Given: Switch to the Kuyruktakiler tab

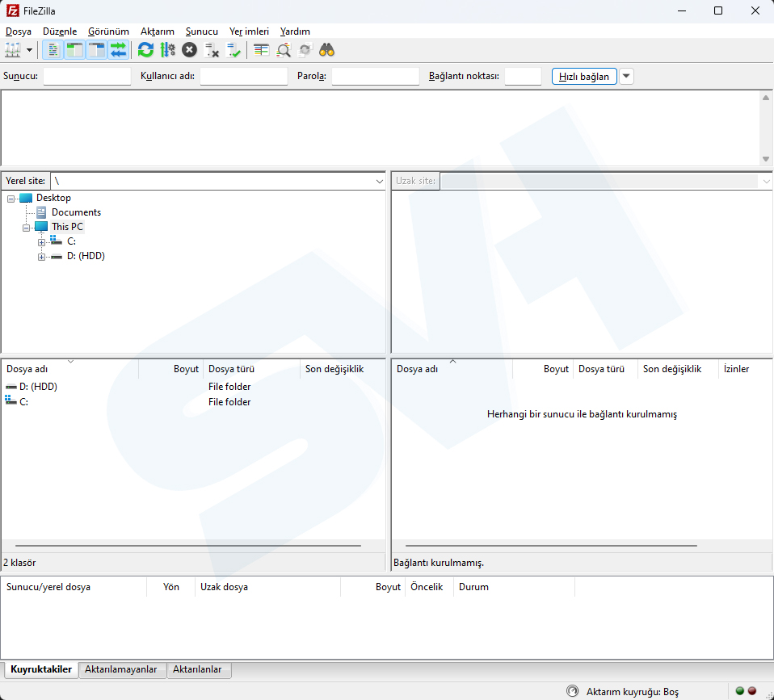Looking at the screenshot, I should pos(41,669).
